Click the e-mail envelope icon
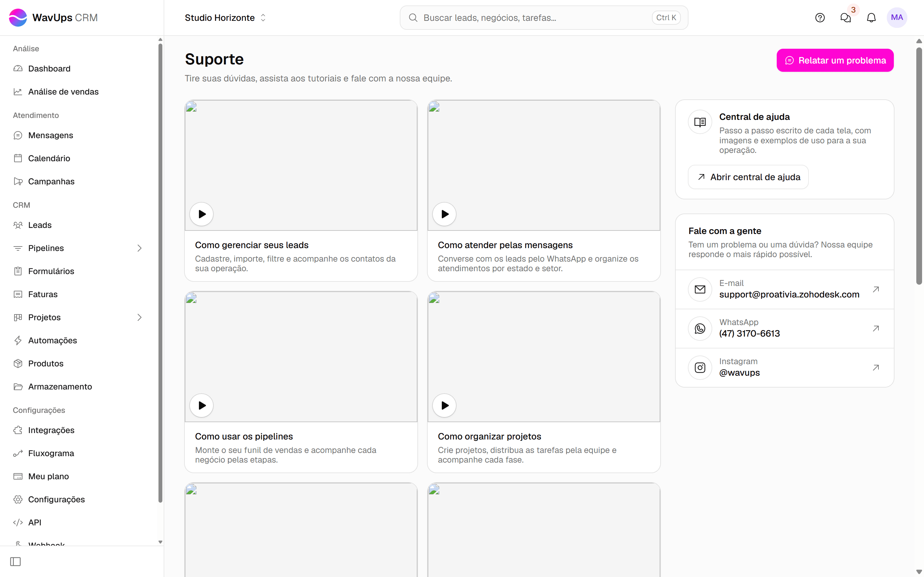This screenshot has height=577, width=924. point(699,289)
